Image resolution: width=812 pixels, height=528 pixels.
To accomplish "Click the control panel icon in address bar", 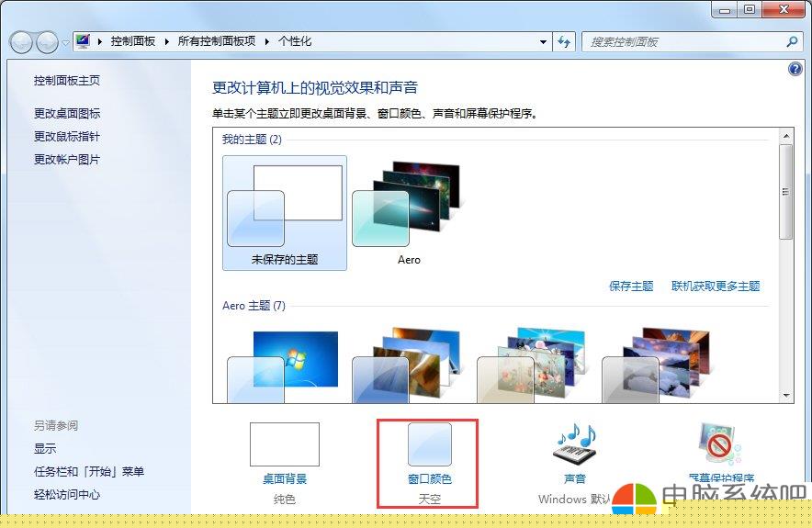I will pos(83,41).
